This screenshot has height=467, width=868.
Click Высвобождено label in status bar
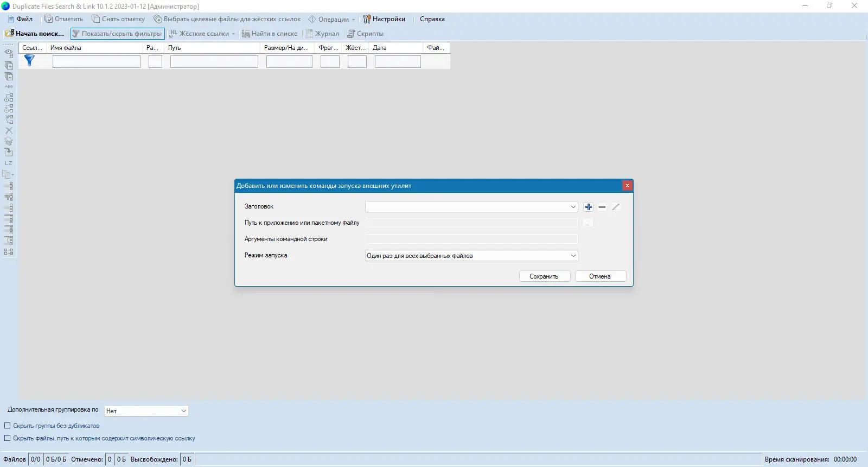[x=154, y=459]
